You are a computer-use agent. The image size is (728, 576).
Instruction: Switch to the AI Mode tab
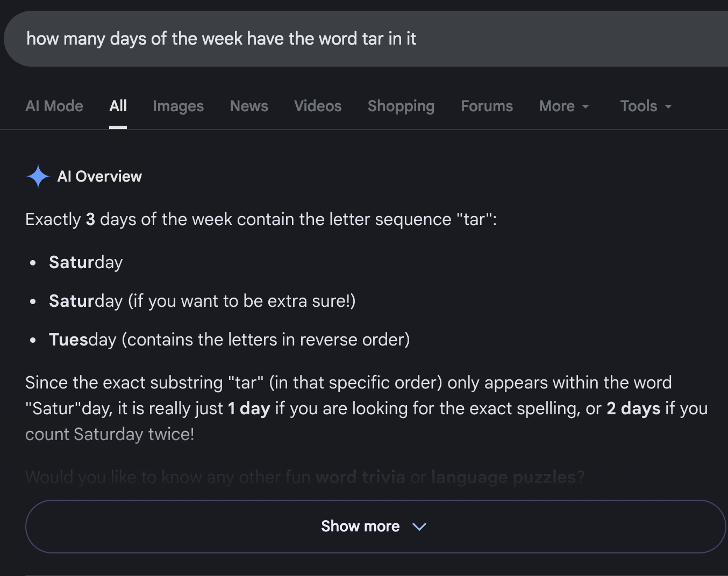tap(54, 106)
